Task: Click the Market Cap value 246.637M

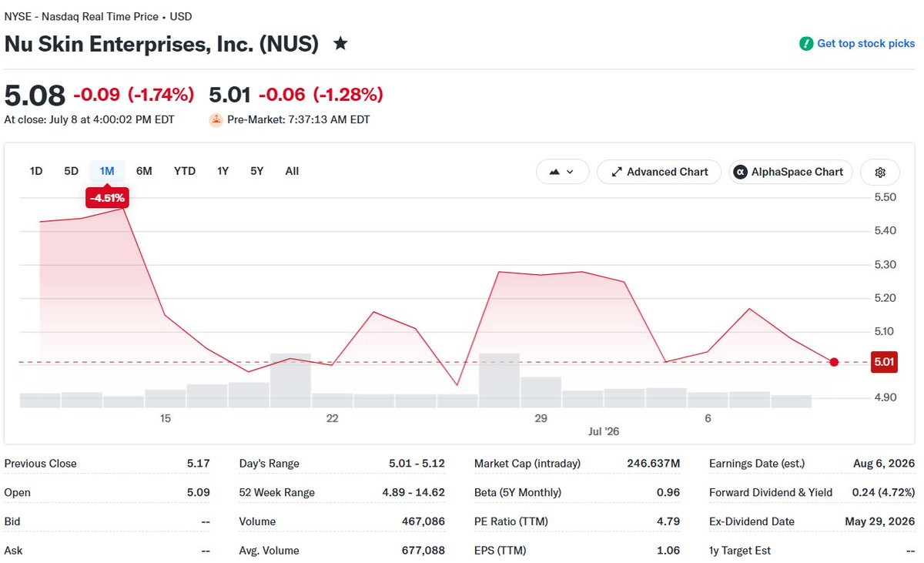Action: click(653, 464)
